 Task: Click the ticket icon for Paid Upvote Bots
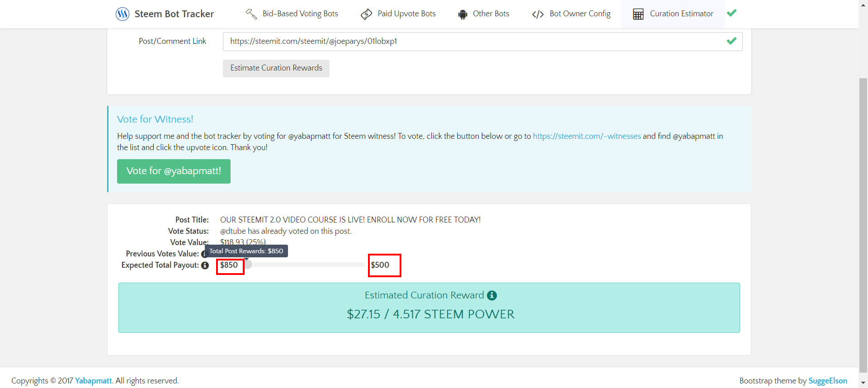click(366, 14)
